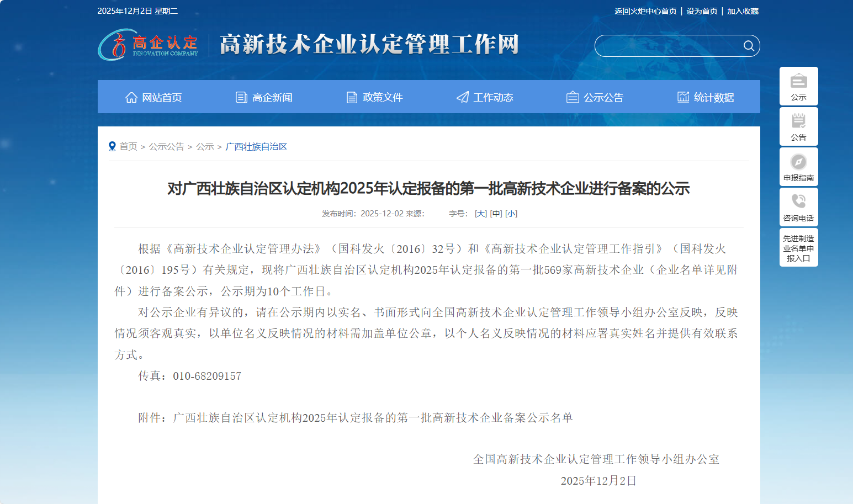Open the 高企新闻 menu item
853x504 pixels.
pos(272,98)
